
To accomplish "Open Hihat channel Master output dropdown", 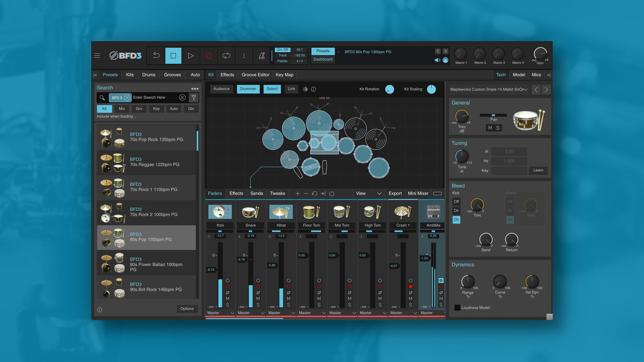I will pos(282,313).
